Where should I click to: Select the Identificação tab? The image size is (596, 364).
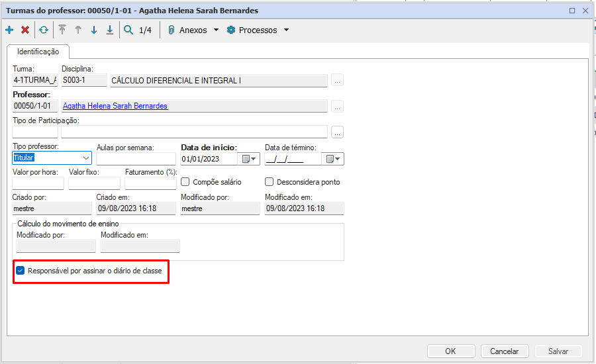38,52
